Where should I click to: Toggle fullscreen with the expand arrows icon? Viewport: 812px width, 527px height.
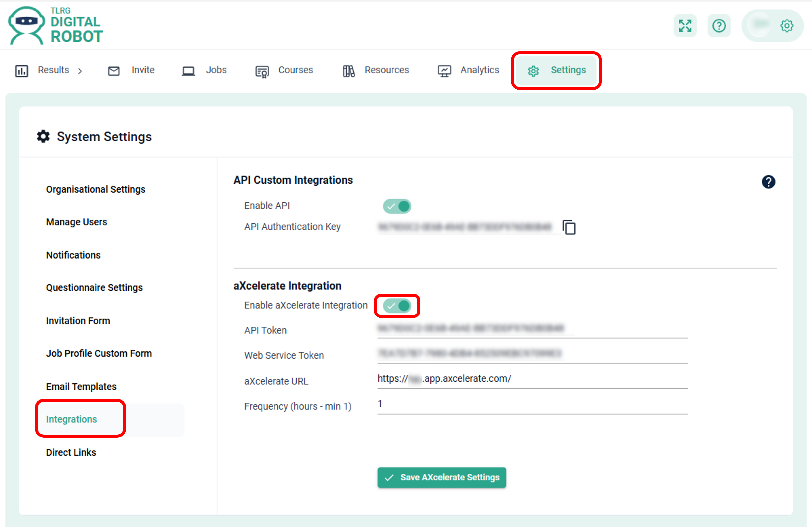point(685,26)
